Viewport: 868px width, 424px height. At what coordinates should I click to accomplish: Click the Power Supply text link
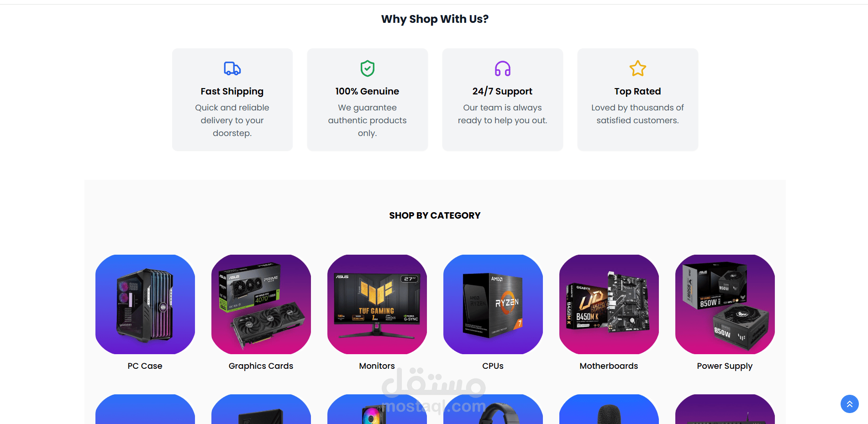(725, 366)
